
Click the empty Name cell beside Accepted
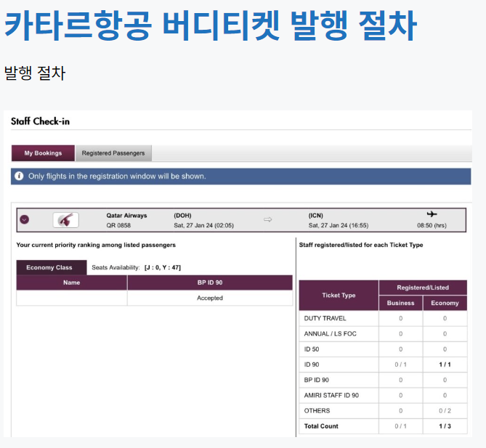coord(72,298)
